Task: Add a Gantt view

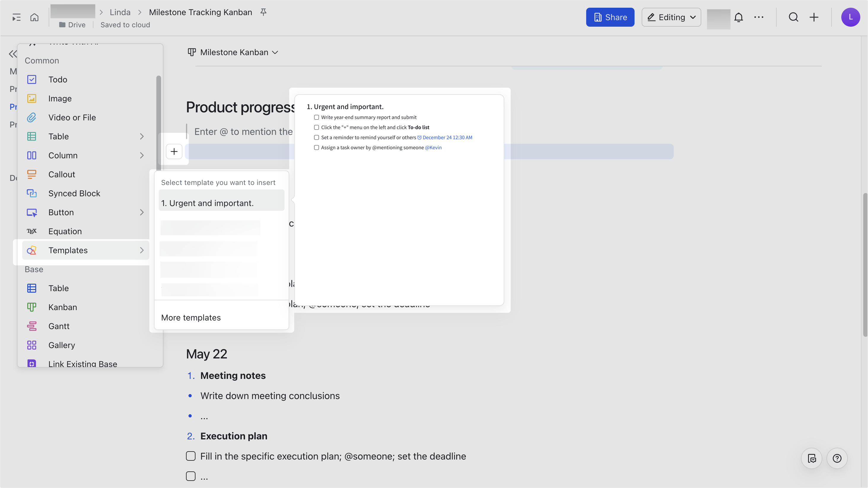Action: pos(86,326)
